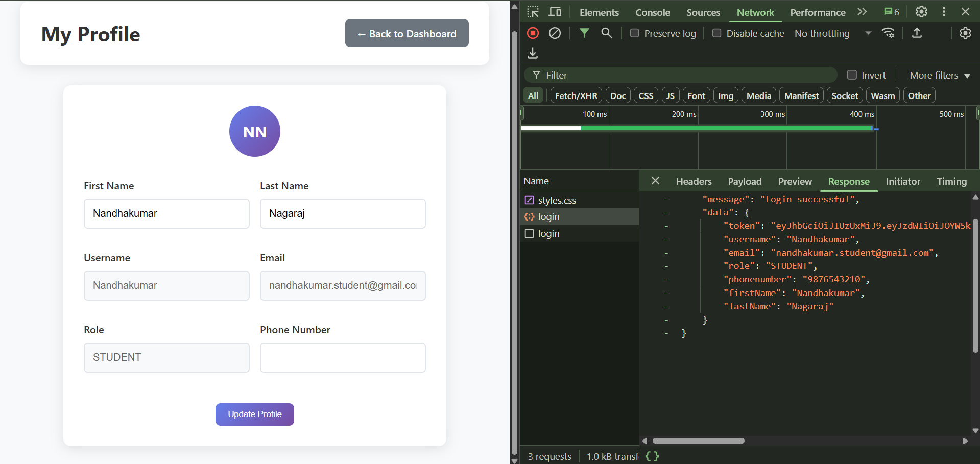Viewport: 980px width, 464px height.
Task: Filter requests by Fetch/XHR
Action: tap(576, 95)
